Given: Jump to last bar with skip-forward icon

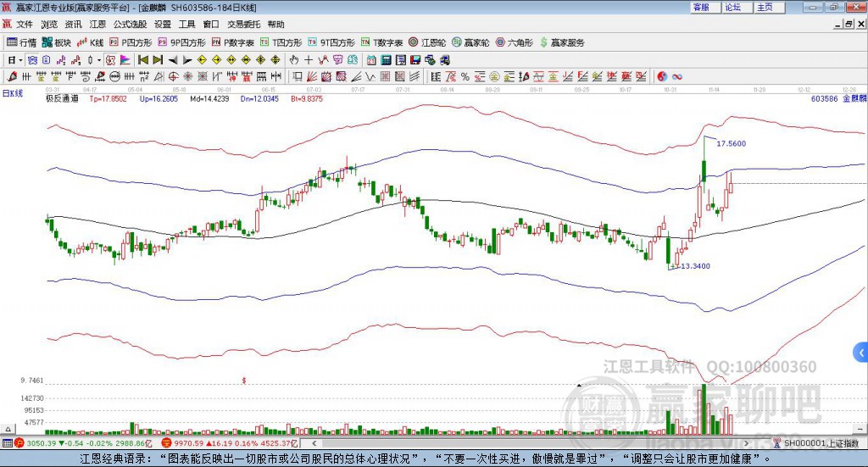Looking at the screenshot, I should pos(158,60).
